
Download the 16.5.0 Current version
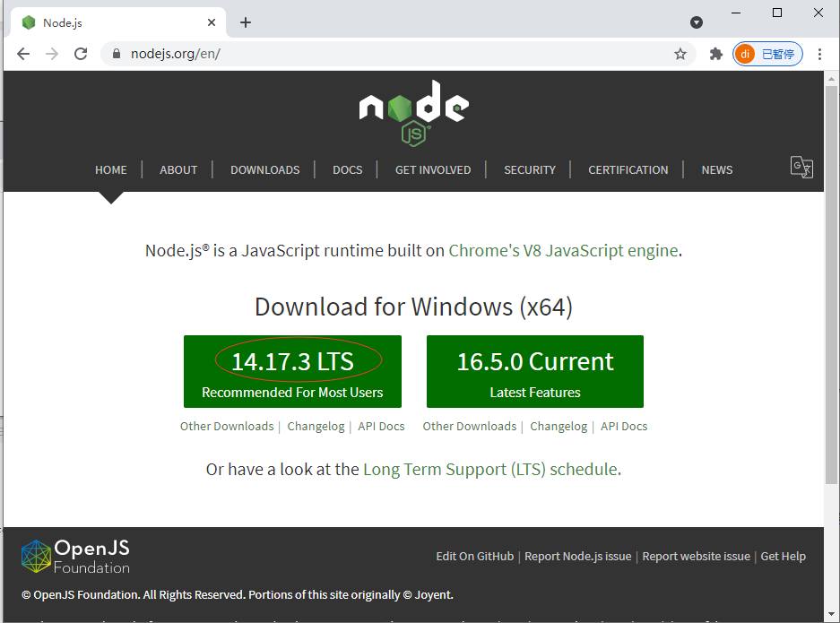coord(535,371)
